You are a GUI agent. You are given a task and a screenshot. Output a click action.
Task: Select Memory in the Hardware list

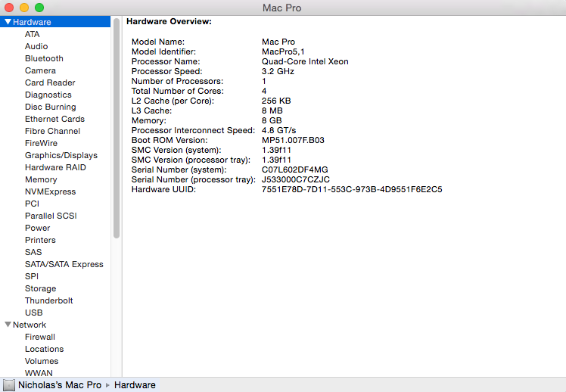point(41,179)
